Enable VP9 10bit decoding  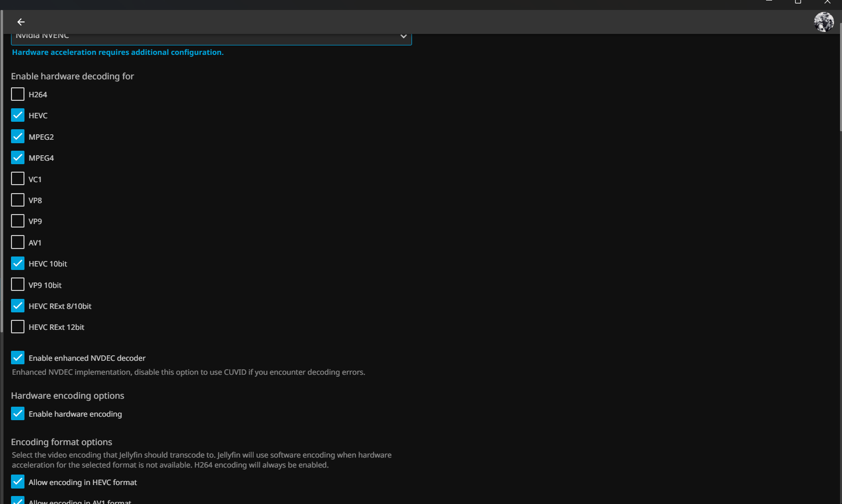tap(17, 285)
